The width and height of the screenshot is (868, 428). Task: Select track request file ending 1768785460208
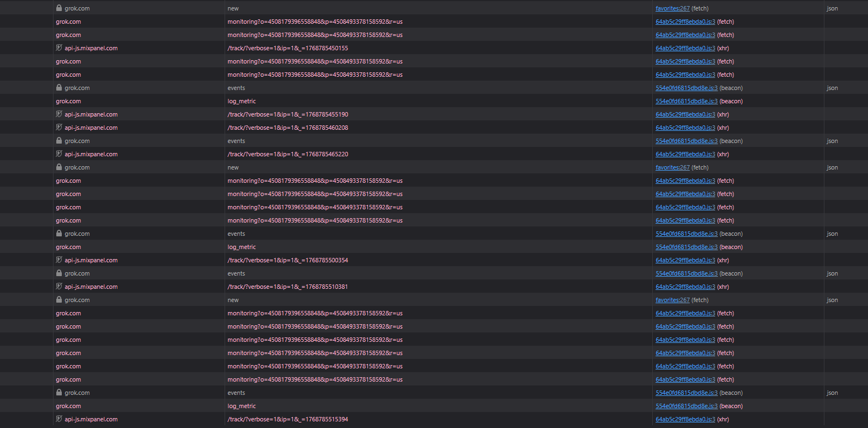tap(287, 128)
